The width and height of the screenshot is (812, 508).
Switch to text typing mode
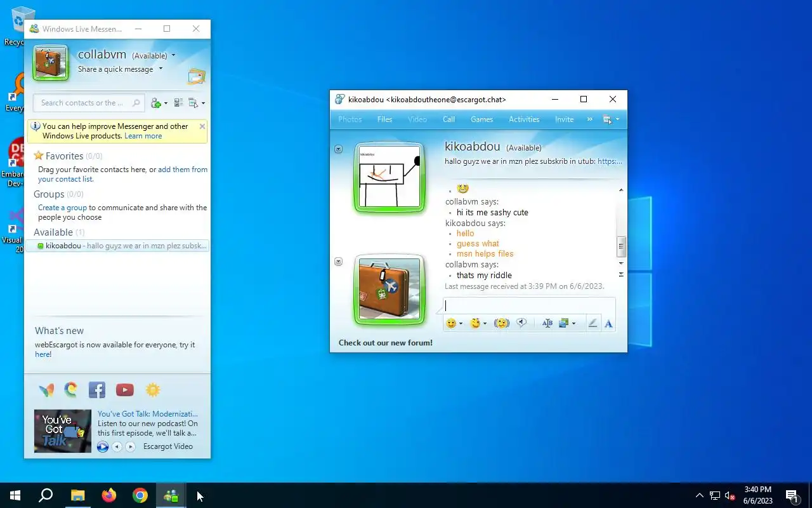click(x=608, y=323)
